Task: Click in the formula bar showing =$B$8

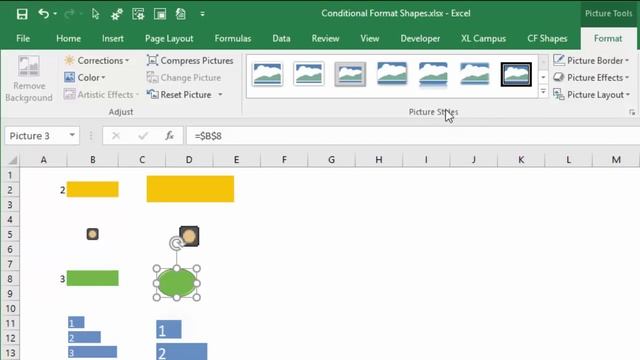Action: tap(413, 136)
